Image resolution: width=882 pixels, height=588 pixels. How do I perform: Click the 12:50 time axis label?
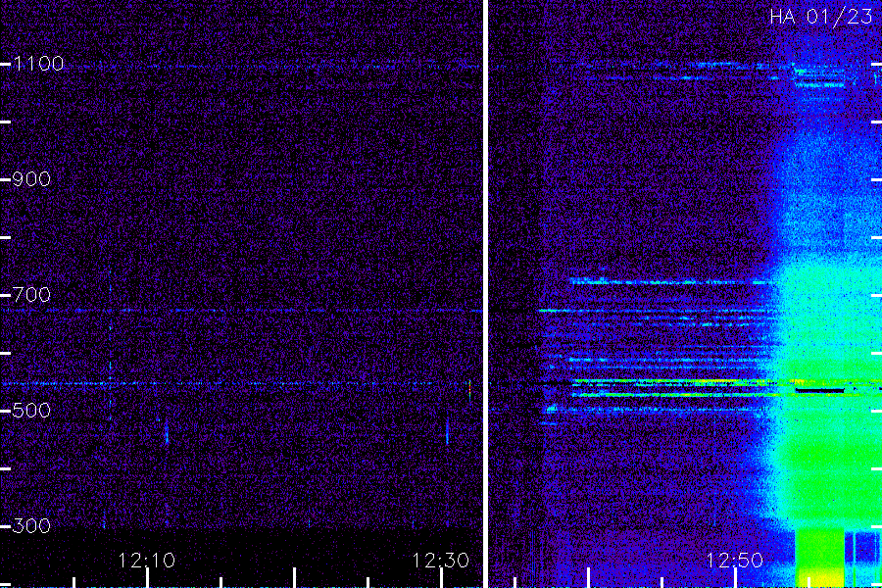click(x=734, y=561)
